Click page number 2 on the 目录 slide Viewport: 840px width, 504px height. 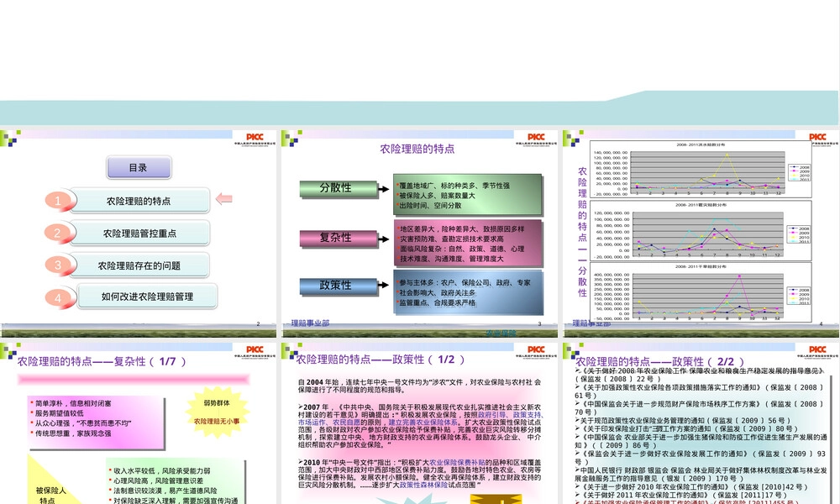tap(258, 323)
